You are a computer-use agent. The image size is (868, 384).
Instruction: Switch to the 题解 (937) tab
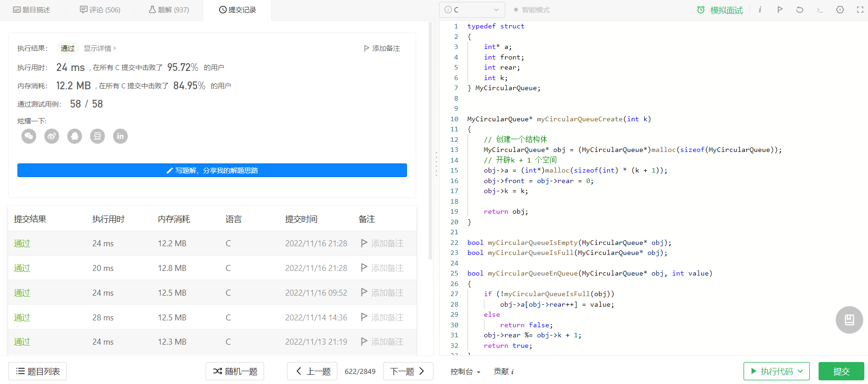pyautogui.click(x=169, y=10)
